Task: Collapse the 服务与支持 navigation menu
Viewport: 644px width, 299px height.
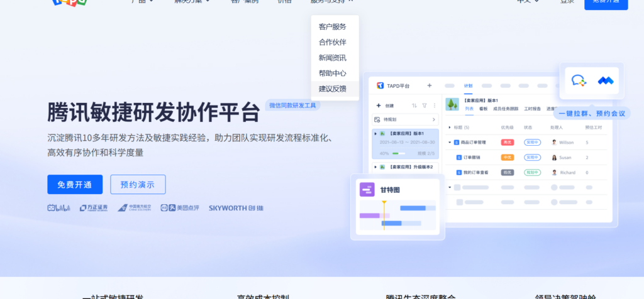Action: [331, 1]
